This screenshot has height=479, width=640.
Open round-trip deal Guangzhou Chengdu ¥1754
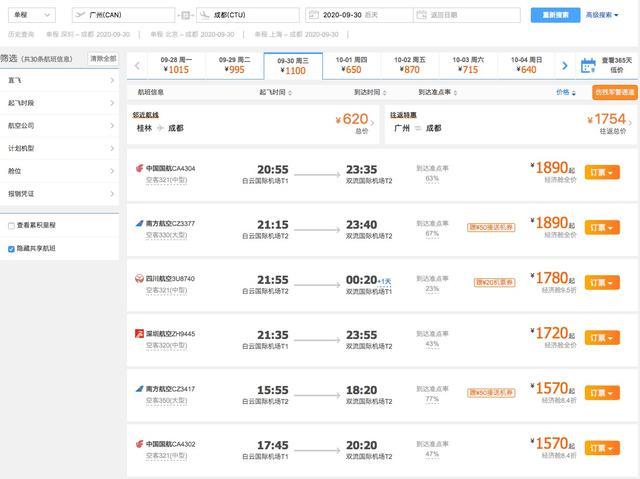tap(511, 124)
